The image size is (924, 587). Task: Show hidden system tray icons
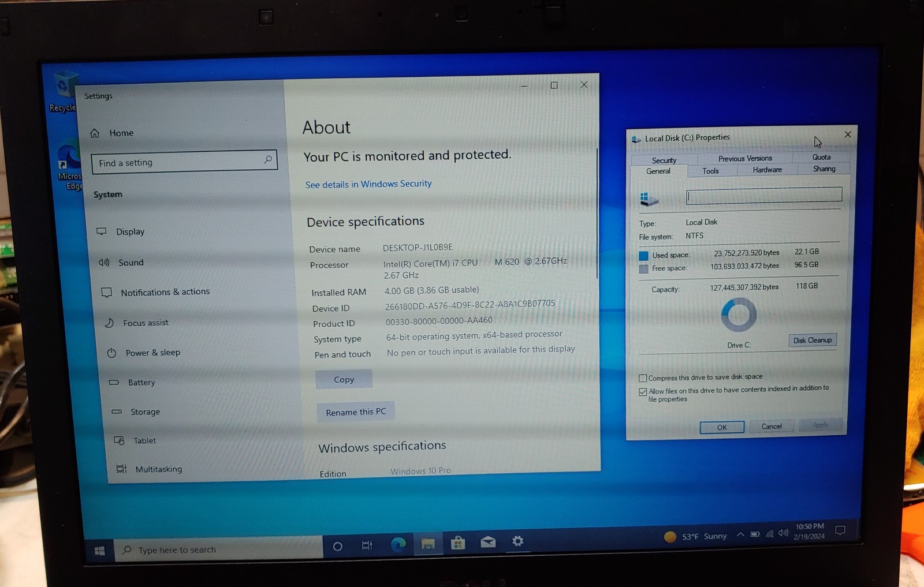pos(740,535)
